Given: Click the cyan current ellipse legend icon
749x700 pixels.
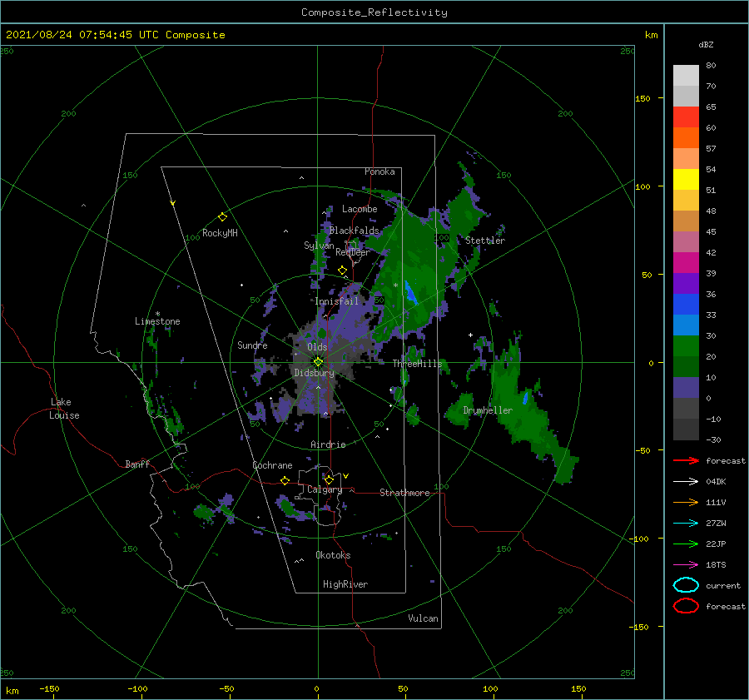Looking at the screenshot, I should tap(686, 585).
